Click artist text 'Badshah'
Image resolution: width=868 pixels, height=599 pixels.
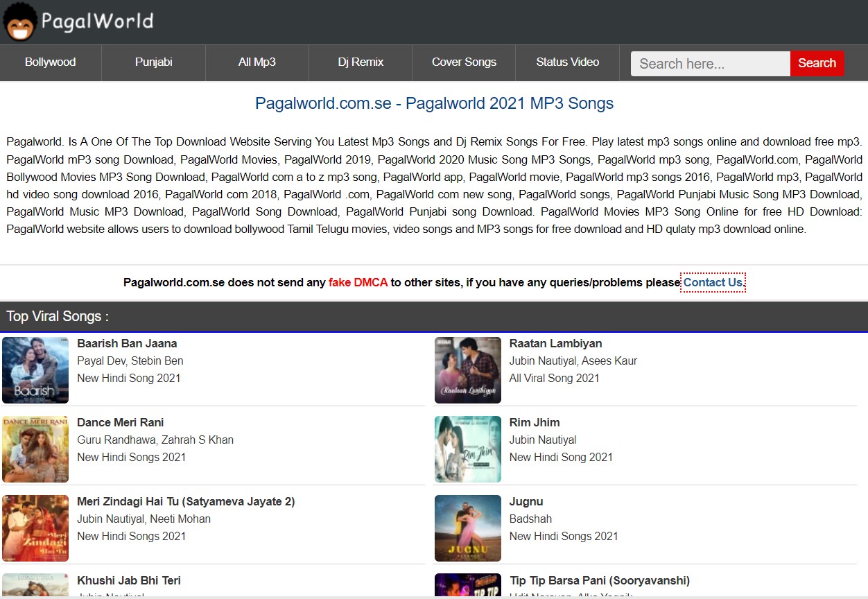click(x=531, y=519)
